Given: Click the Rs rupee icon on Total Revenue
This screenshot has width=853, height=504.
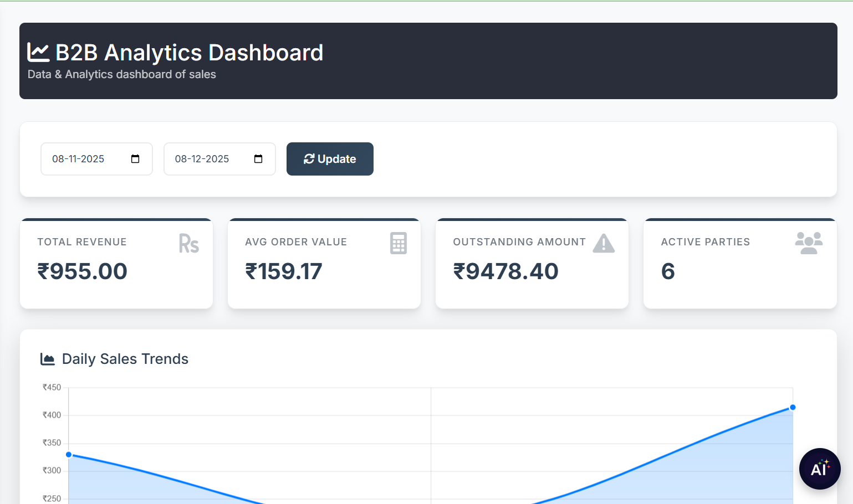Looking at the screenshot, I should pos(188,244).
